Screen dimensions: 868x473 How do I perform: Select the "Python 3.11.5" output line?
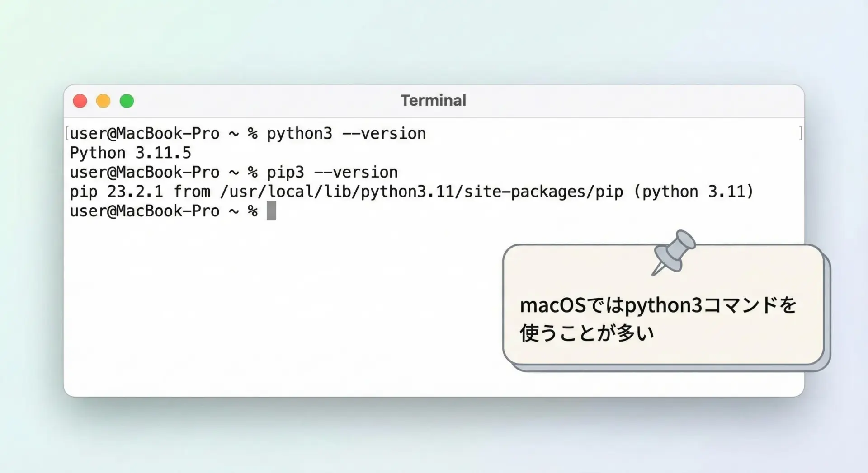click(x=130, y=153)
